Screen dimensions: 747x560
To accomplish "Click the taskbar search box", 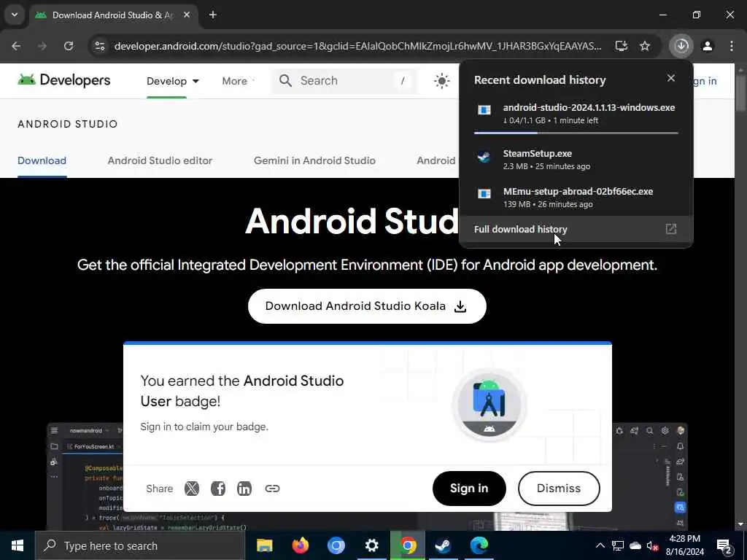I will [140, 545].
